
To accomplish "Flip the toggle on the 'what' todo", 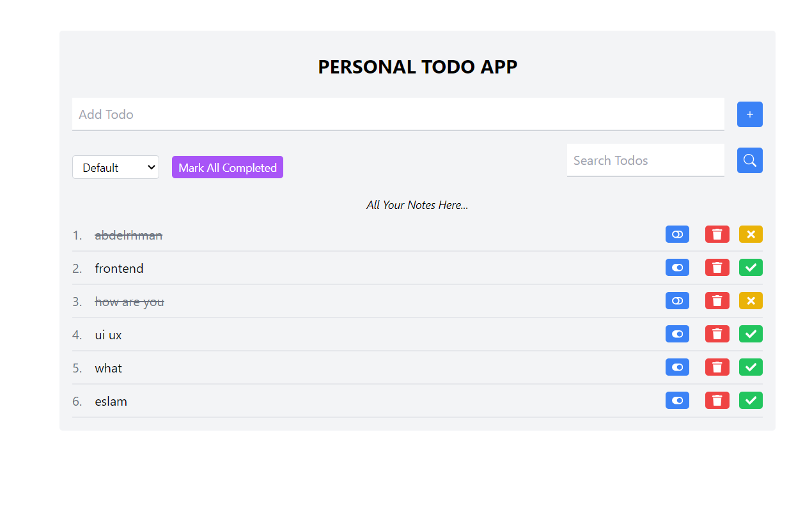I will click(x=677, y=367).
